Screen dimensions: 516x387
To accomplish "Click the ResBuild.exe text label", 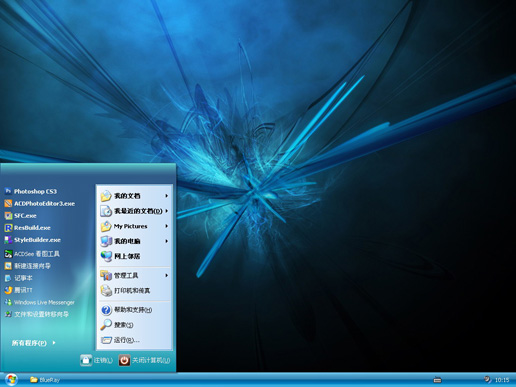I will [x=32, y=228].
